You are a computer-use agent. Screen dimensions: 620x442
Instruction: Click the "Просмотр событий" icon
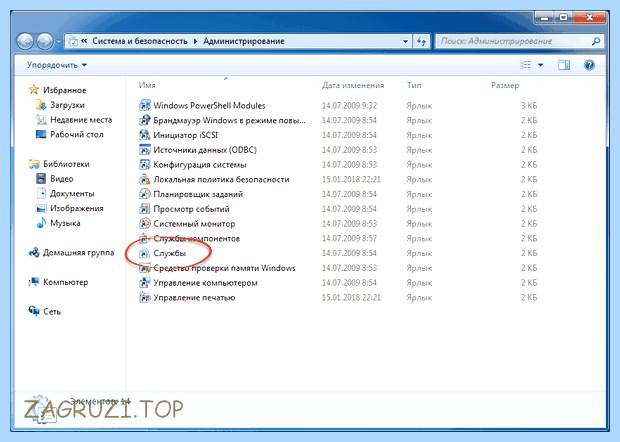(x=145, y=209)
